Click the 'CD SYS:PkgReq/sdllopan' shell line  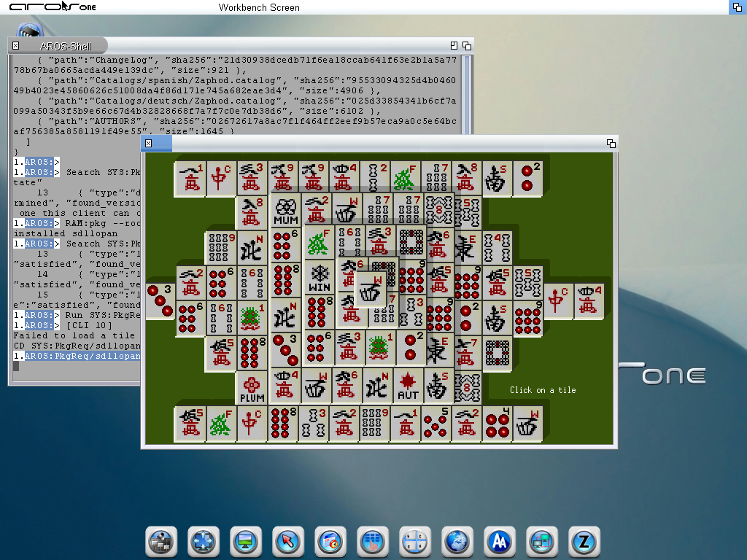pyautogui.click(x=77, y=346)
